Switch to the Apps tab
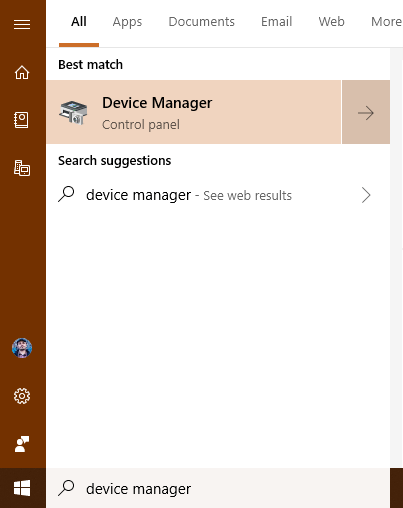The width and height of the screenshot is (403, 508). pyautogui.click(x=127, y=22)
